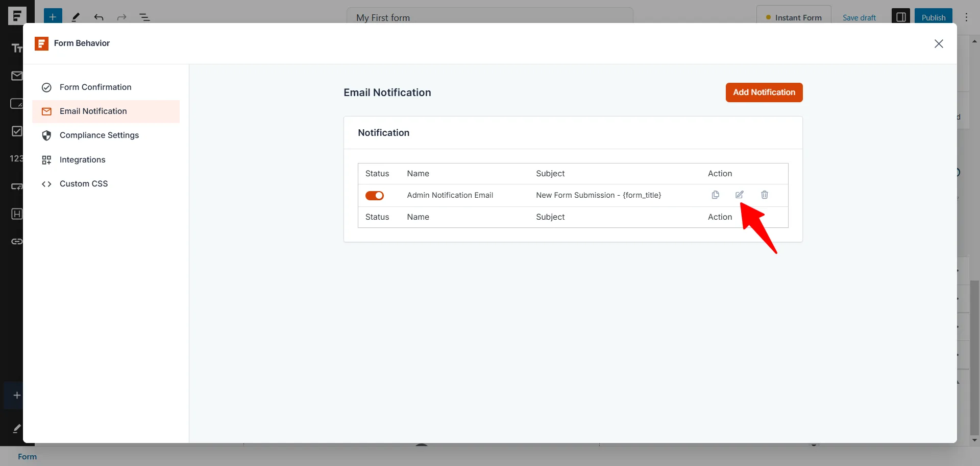Click the undo arrow in the toolbar
The height and width of the screenshot is (466, 980).
(99, 17)
